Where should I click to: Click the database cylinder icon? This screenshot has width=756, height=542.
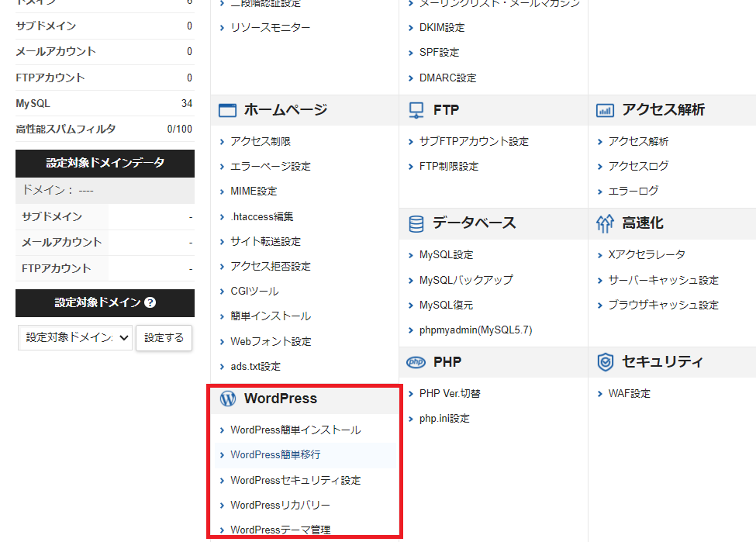coord(416,223)
